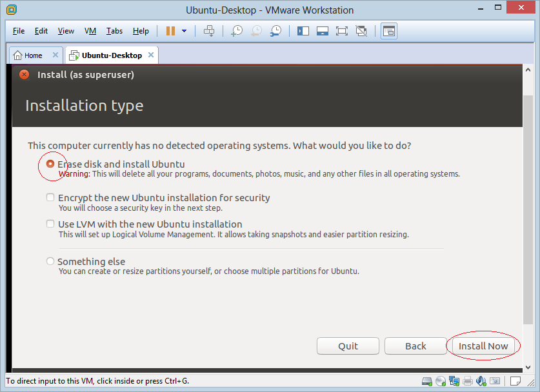The image size is (540, 392).
Task: Open the Tabs menu
Action: pos(114,31)
